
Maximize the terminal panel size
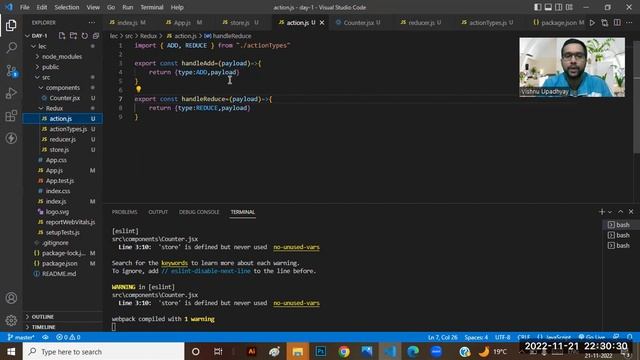[x=620, y=212]
